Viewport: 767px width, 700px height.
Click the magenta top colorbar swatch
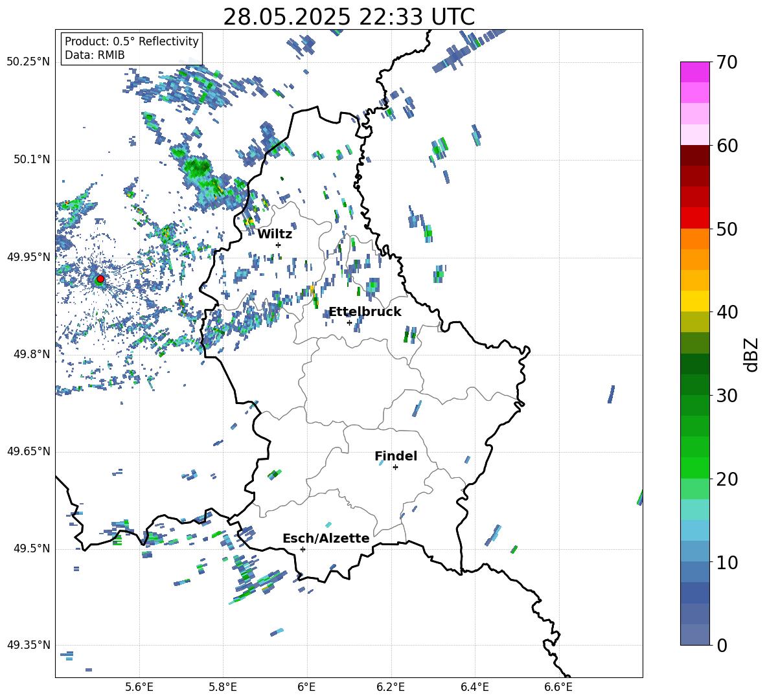click(694, 72)
